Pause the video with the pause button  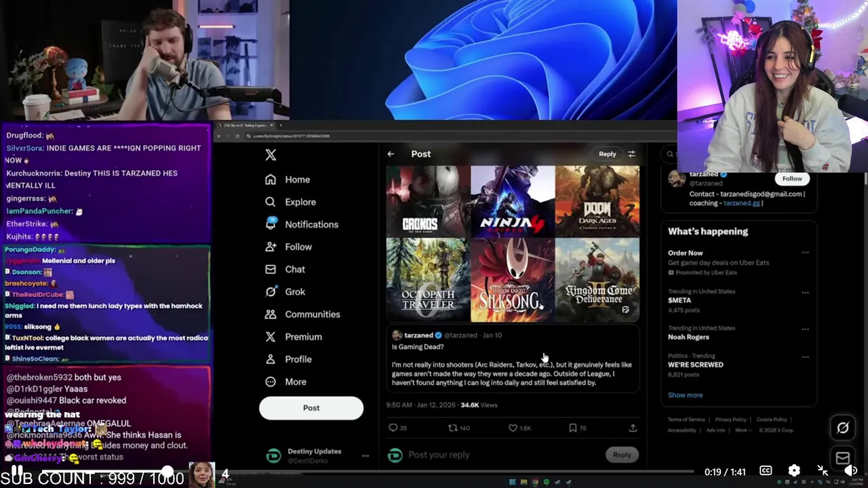tap(16, 472)
